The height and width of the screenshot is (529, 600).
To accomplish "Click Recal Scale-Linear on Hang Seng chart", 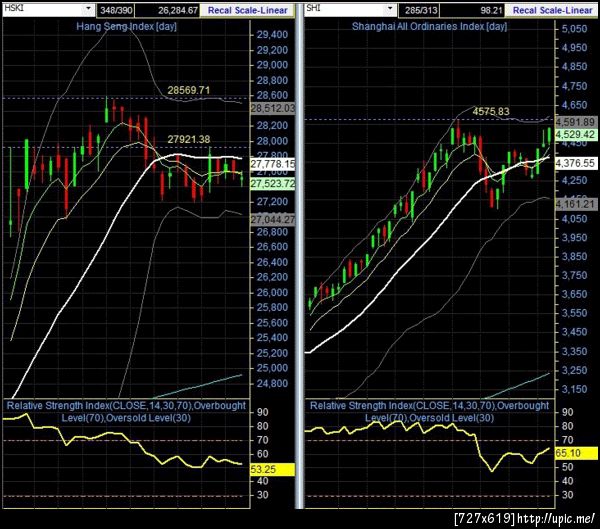I will tap(248, 10).
